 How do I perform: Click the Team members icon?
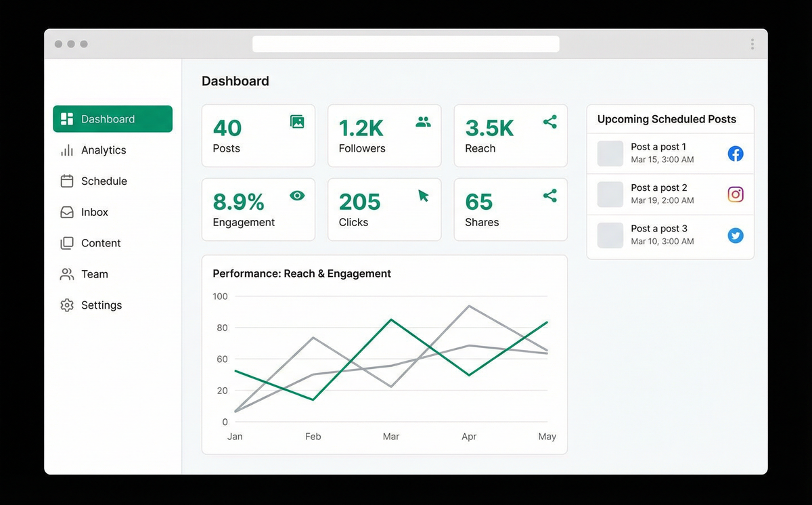click(66, 274)
